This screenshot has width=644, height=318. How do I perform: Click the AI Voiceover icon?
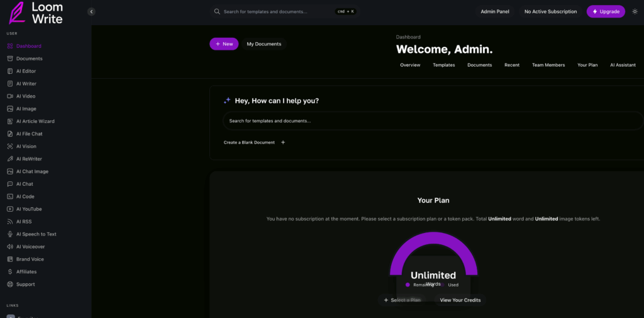pos(10,247)
